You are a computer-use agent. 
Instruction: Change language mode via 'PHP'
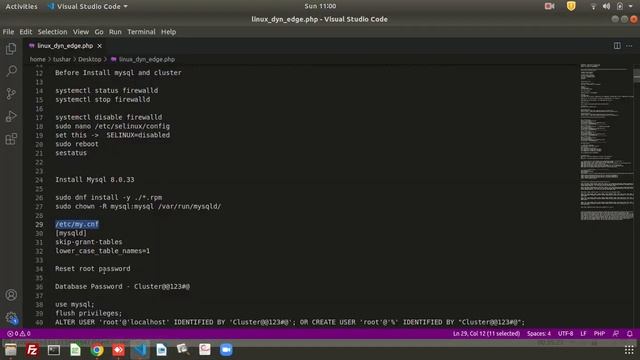599,333
